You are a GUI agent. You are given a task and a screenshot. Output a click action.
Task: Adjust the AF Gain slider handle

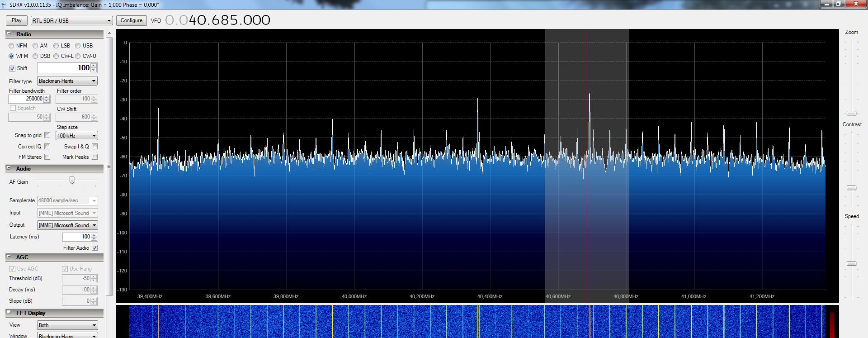coord(71,181)
